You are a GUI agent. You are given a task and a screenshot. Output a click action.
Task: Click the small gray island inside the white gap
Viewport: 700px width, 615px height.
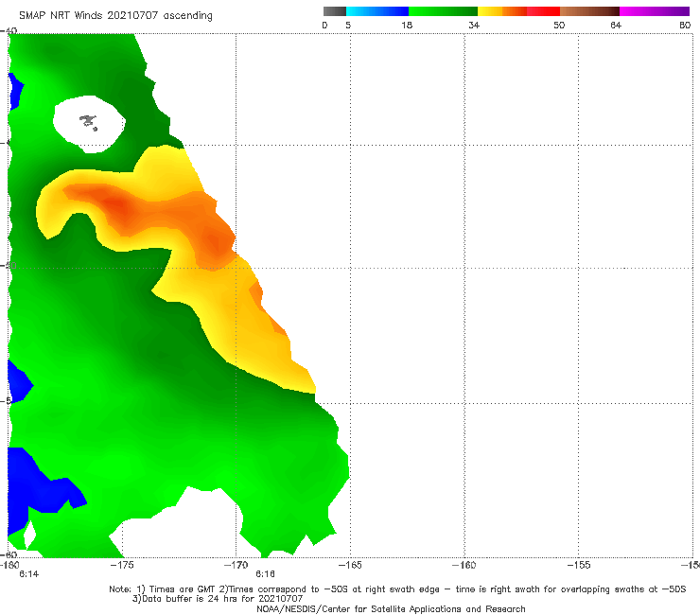pyautogui.click(x=88, y=122)
